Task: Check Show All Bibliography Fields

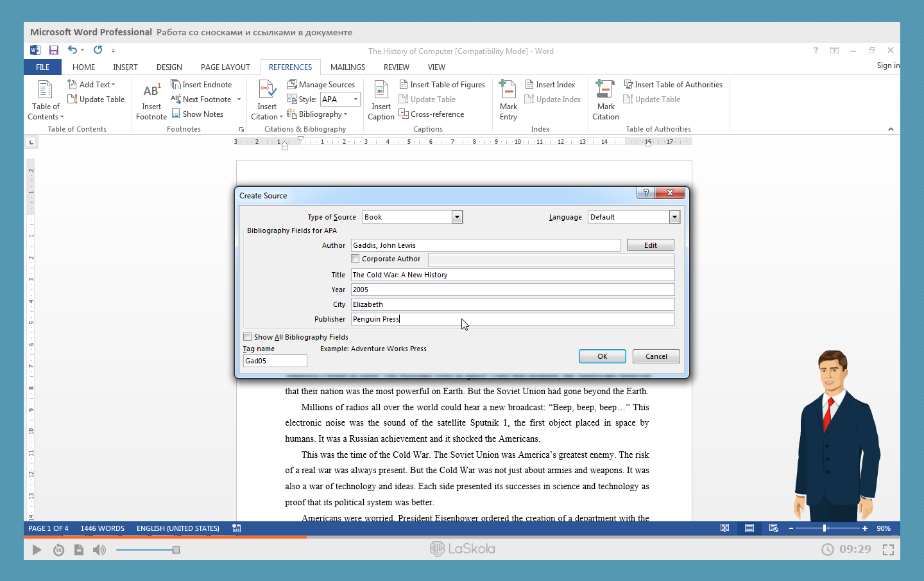Action: (x=248, y=337)
